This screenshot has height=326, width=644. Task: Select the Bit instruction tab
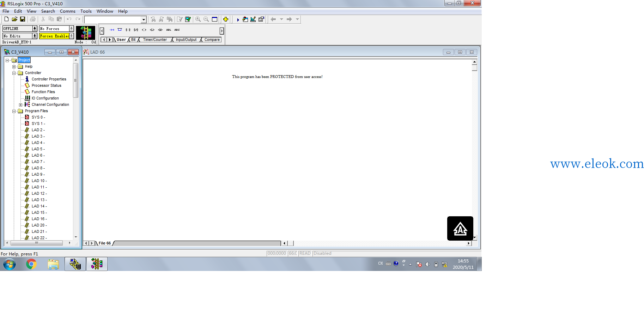pos(133,40)
